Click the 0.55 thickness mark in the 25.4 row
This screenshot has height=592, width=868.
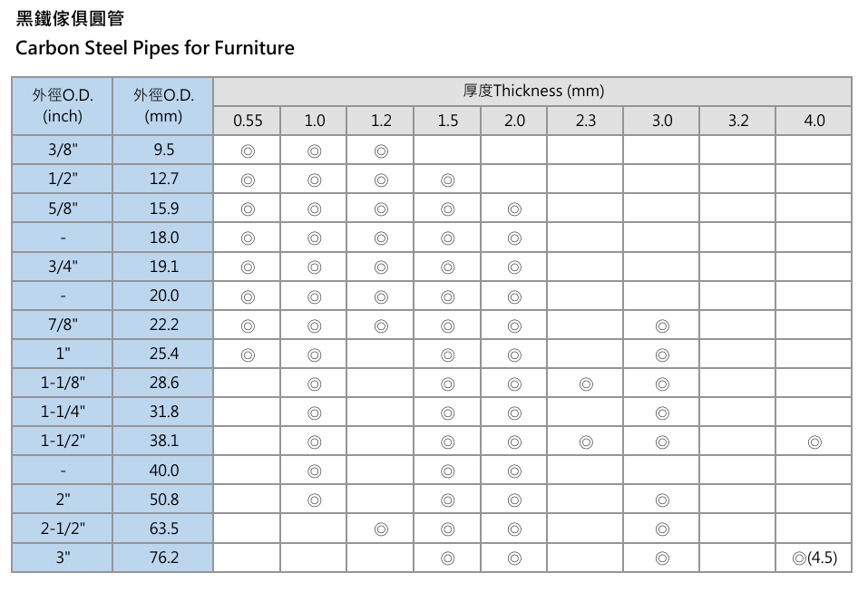coord(248,355)
